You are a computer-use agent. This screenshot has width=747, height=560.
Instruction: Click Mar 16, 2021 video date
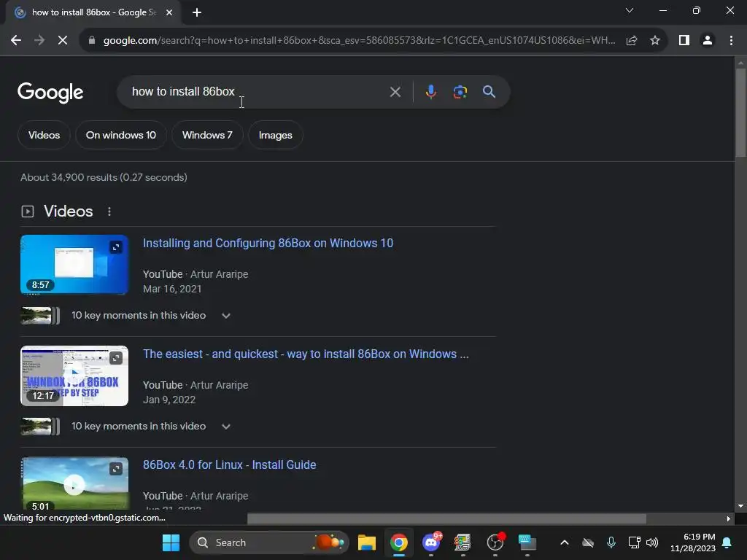coord(172,289)
